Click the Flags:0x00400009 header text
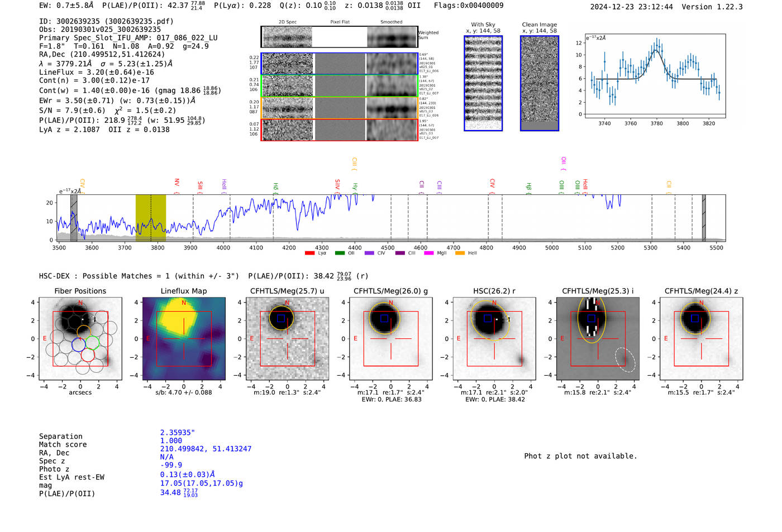The width and height of the screenshot is (782, 532). coord(469,5)
